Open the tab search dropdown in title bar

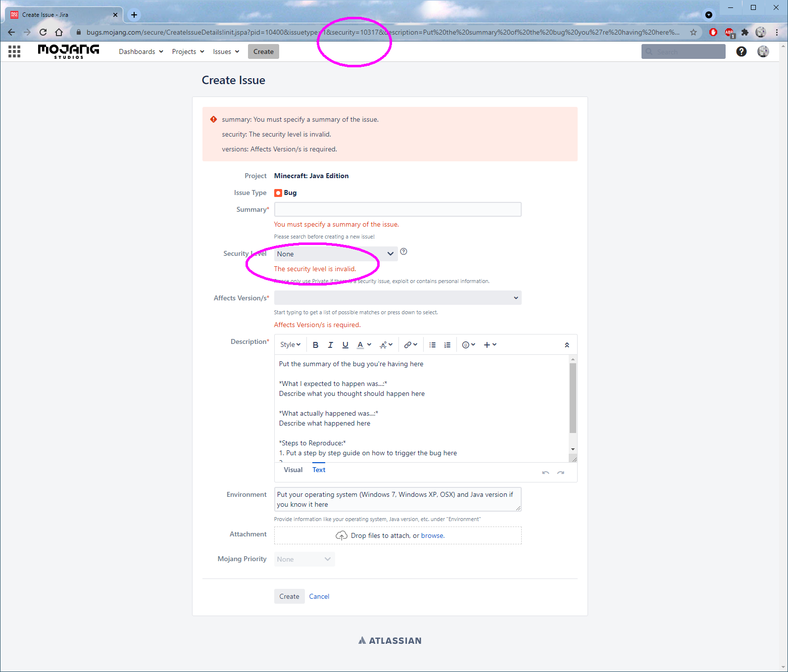[x=709, y=15]
